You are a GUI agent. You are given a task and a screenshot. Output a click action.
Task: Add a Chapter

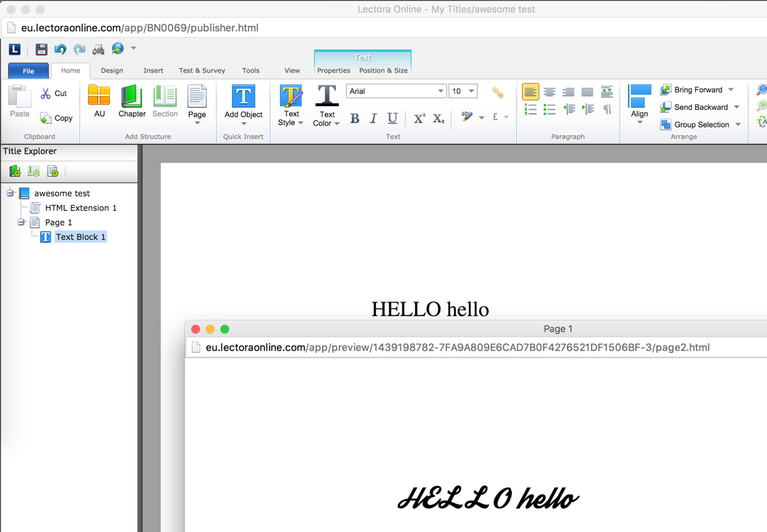132,101
